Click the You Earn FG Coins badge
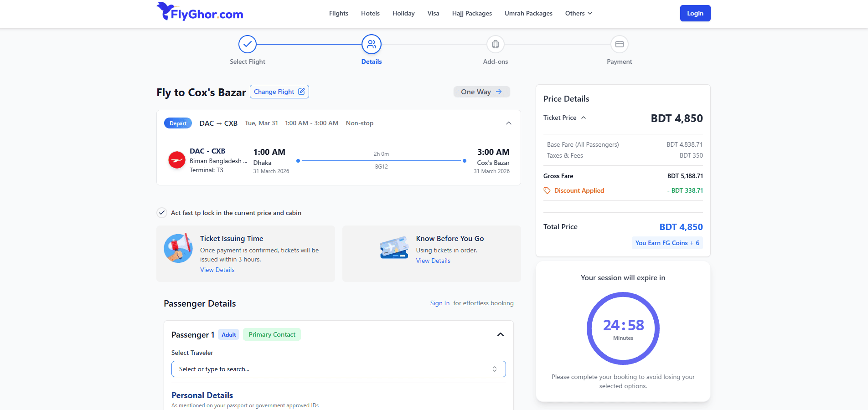 click(x=667, y=243)
